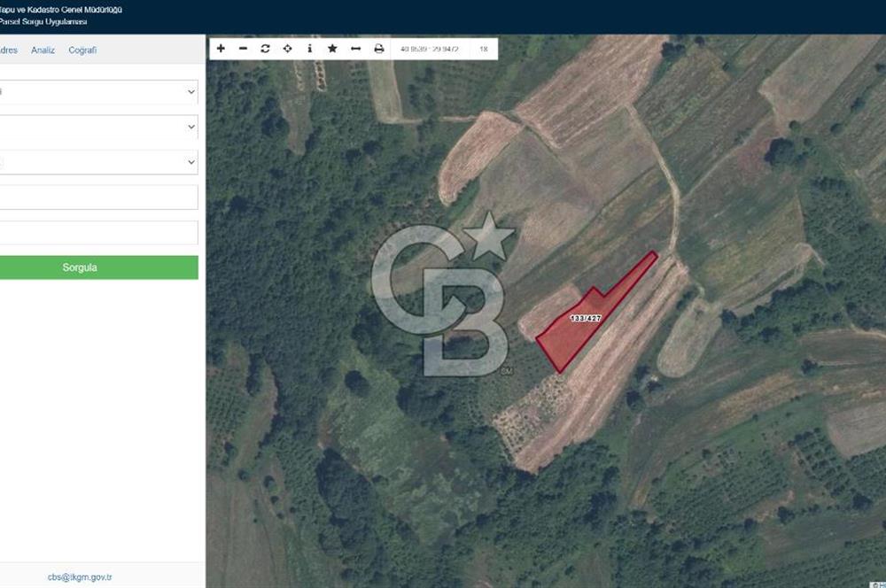This screenshot has width=886, height=588.
Task: Expand the first province dropdown
Action: [x=97, y=92]
